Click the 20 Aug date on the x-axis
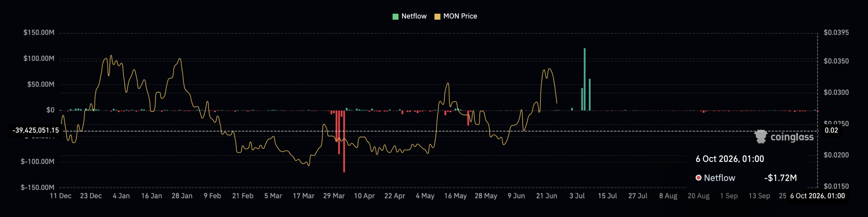 coord(698,196)
